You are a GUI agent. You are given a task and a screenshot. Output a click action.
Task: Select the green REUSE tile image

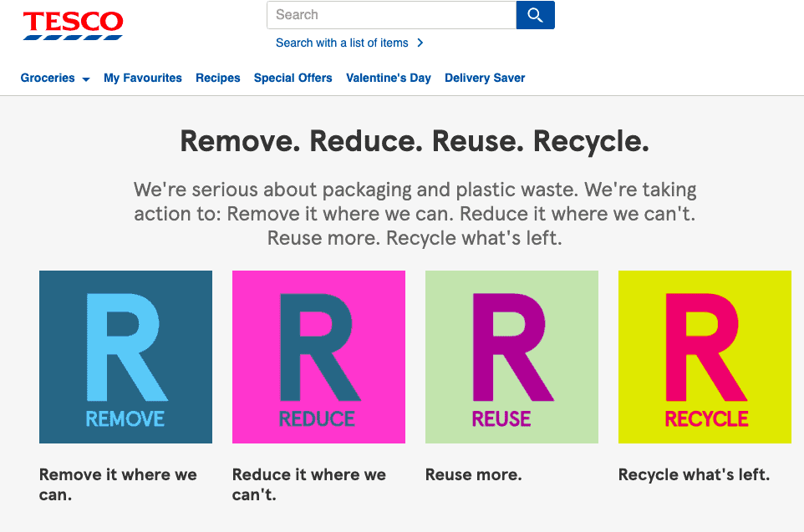click(x=511, y=357)
